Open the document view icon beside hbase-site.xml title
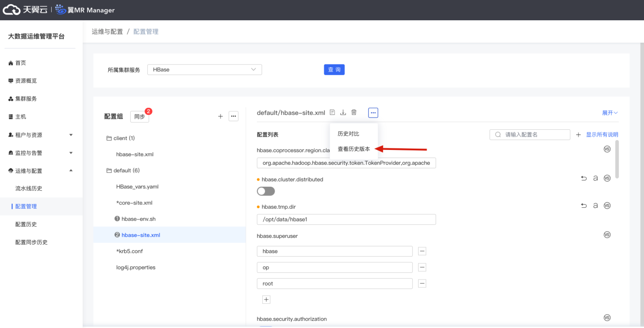Screen dimensions: 644x328 (332, 112)
